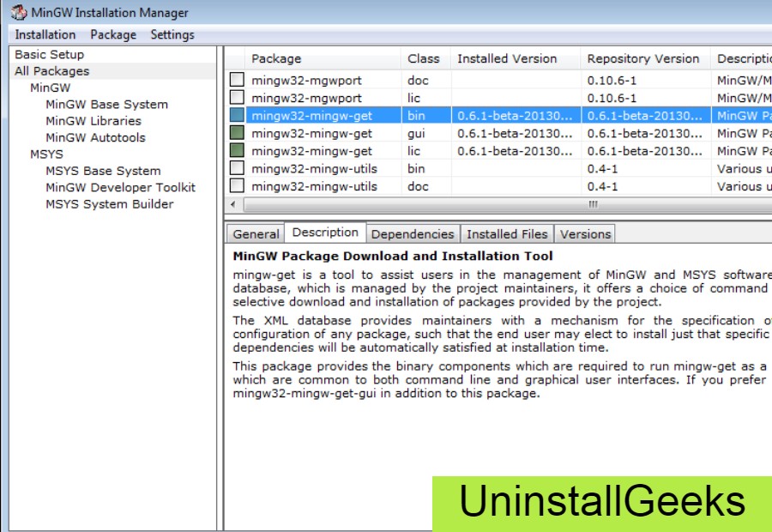Sort by the Class column header
The width and height of the screenshot is (772, 532).
[425, 58]
